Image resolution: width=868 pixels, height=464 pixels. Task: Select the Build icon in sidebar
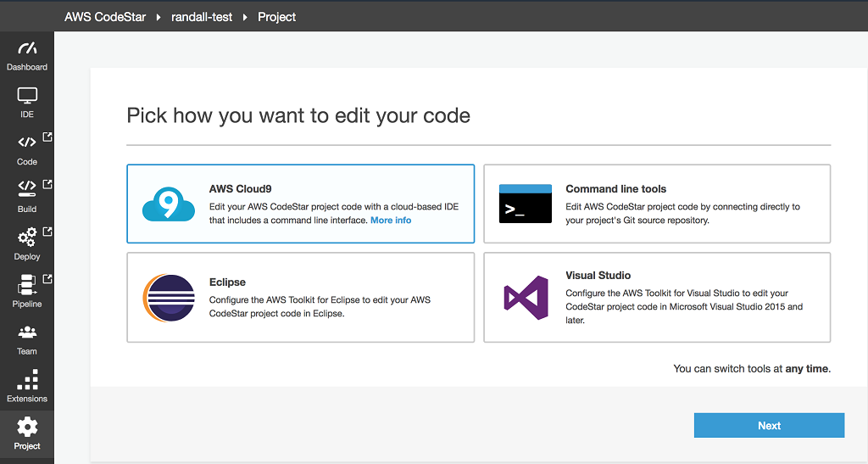tap(26, 190)
